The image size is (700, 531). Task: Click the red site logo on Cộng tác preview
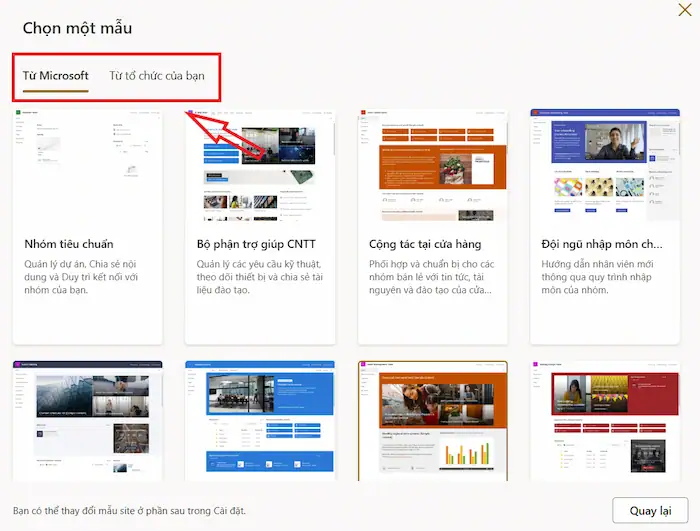(364, 113)
